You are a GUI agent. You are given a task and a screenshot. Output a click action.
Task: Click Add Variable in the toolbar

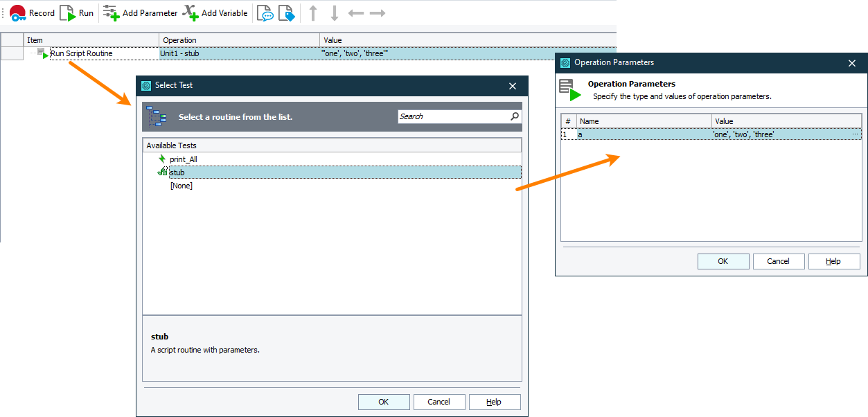point(215,13)
